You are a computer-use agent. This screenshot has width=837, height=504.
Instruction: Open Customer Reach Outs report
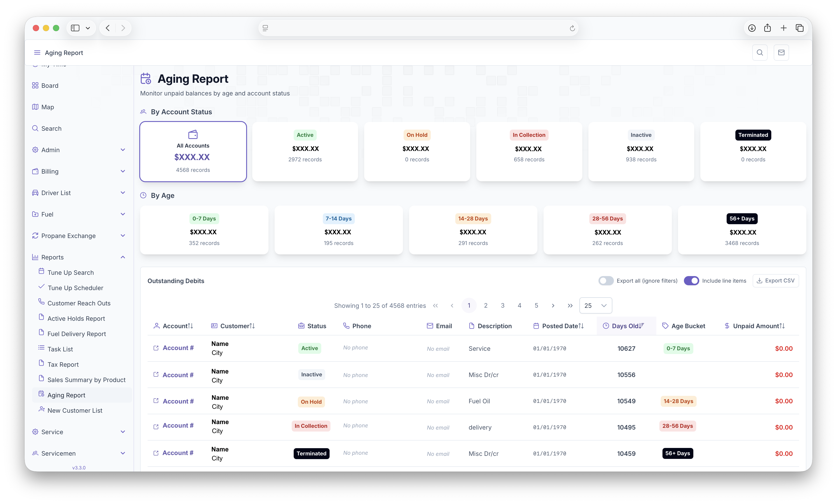[x=79, y=303]
